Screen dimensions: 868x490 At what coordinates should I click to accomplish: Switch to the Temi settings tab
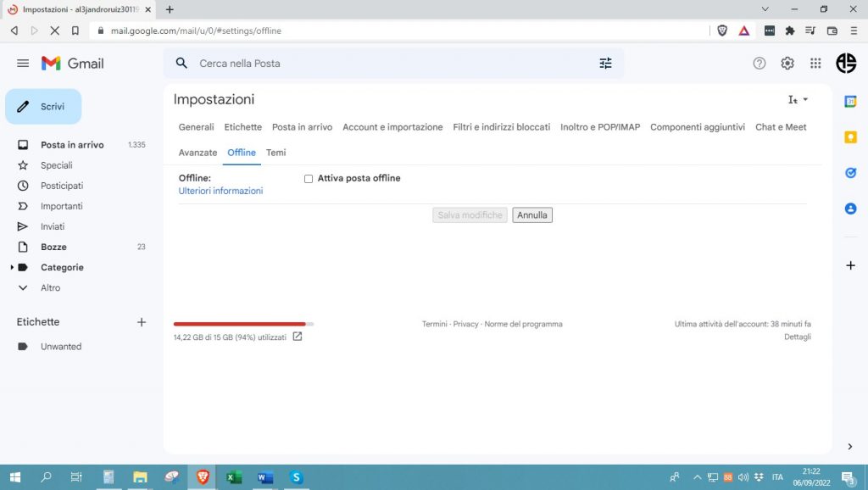275,153
